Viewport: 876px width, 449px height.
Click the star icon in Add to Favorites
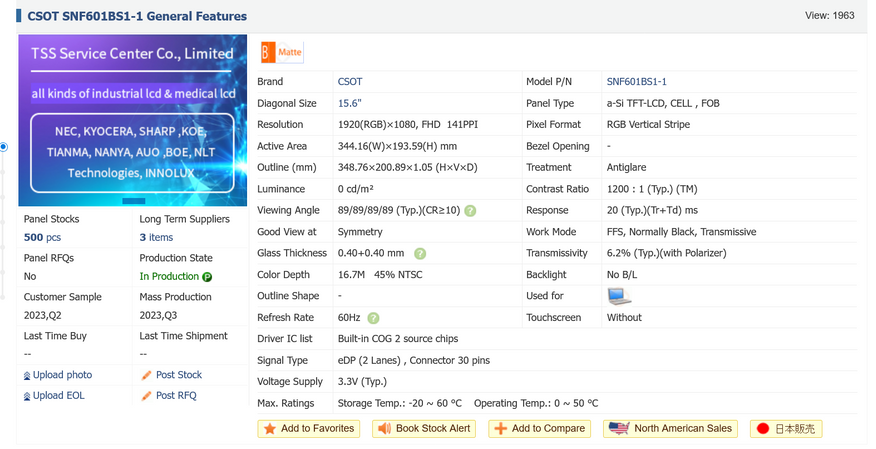(270, 429)
